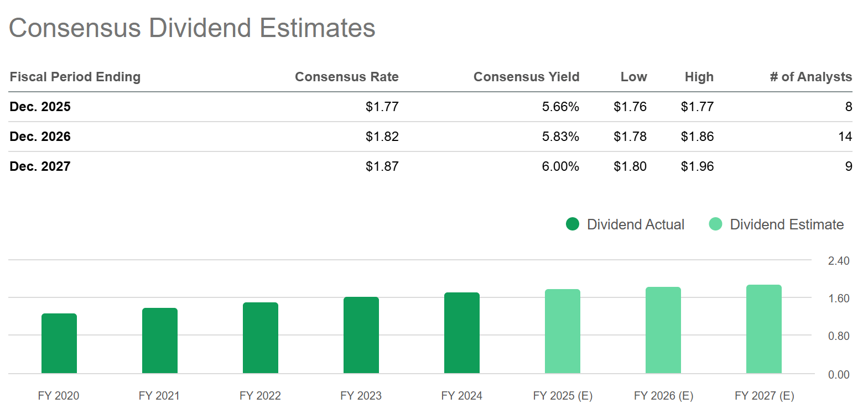This screenshot has width=868, height=414.
Task: Select the Dec. 2025 row label
Action: click(x=40, y=107)
